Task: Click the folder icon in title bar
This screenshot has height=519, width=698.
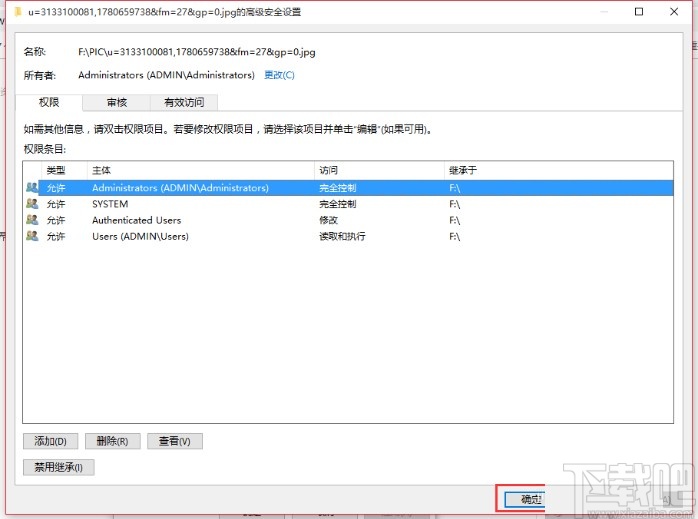Action: (18, 12)
